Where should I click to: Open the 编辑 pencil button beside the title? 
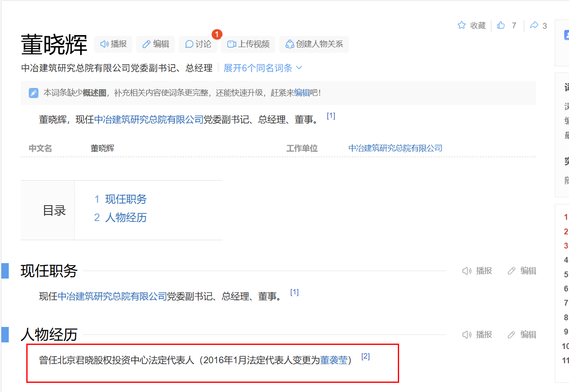(x=155, y=44)
